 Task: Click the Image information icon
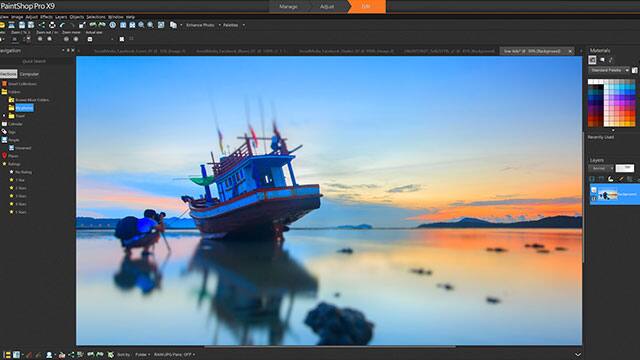point(113,25)
